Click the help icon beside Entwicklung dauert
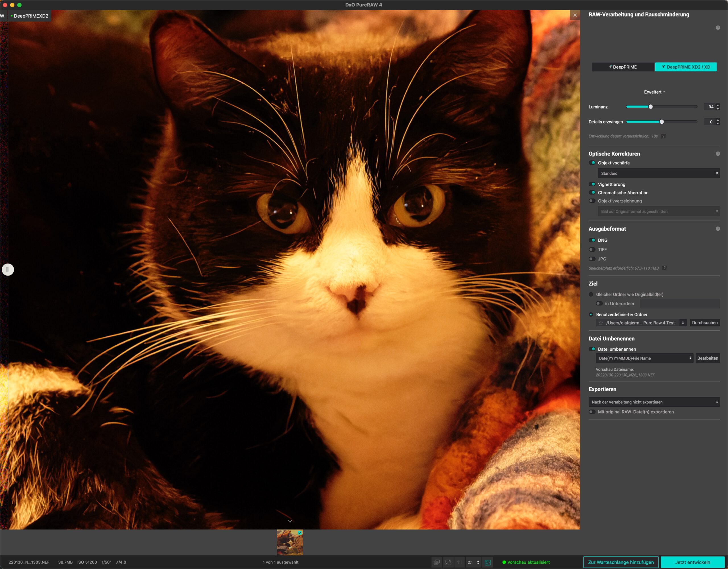 (663, 136)
